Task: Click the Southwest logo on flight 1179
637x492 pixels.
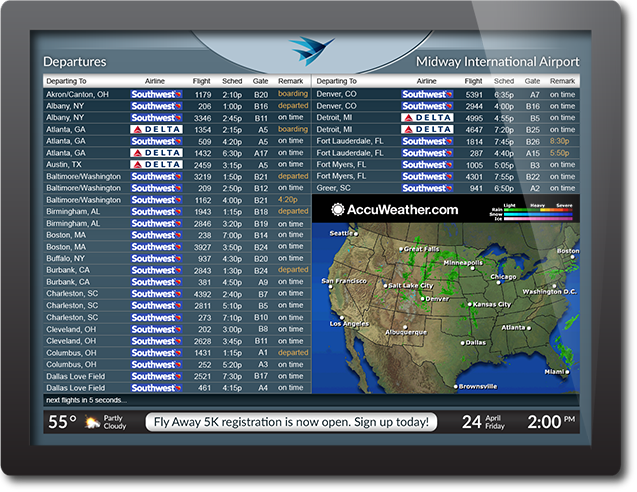Action: coord(156,94)
